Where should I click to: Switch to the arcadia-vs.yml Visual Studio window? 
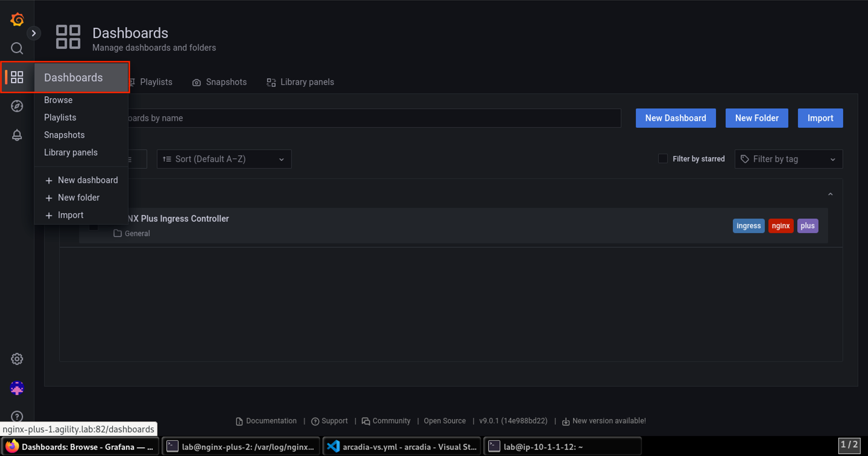(x=401, y=447)
